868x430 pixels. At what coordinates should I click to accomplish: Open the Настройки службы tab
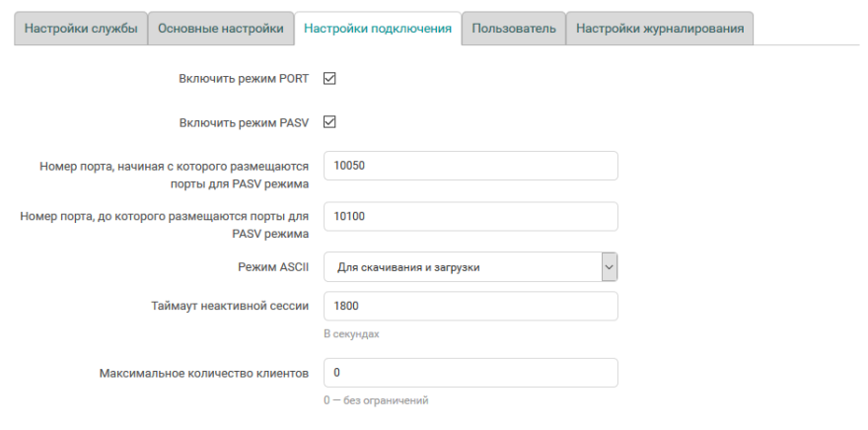[81, 29]
